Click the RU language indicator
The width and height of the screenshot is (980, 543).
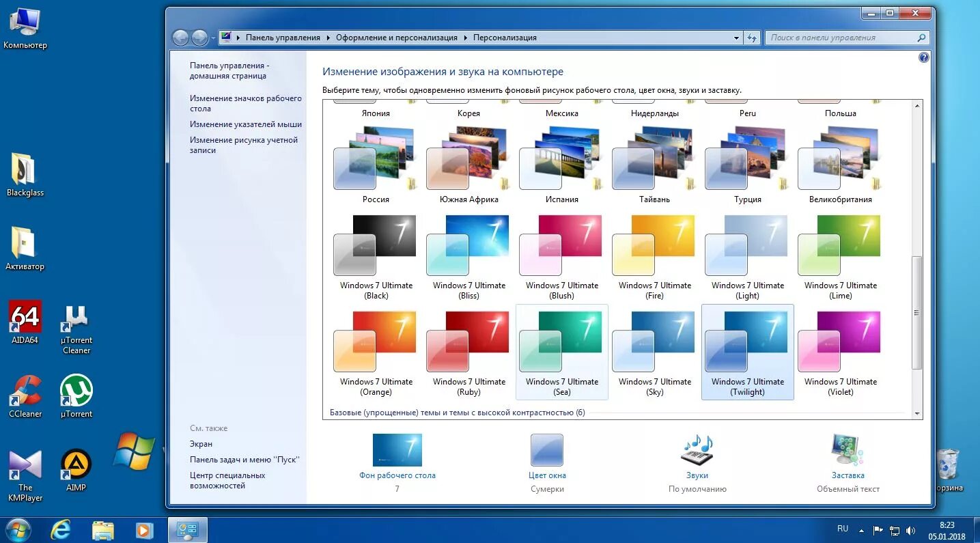coord(843,529)
